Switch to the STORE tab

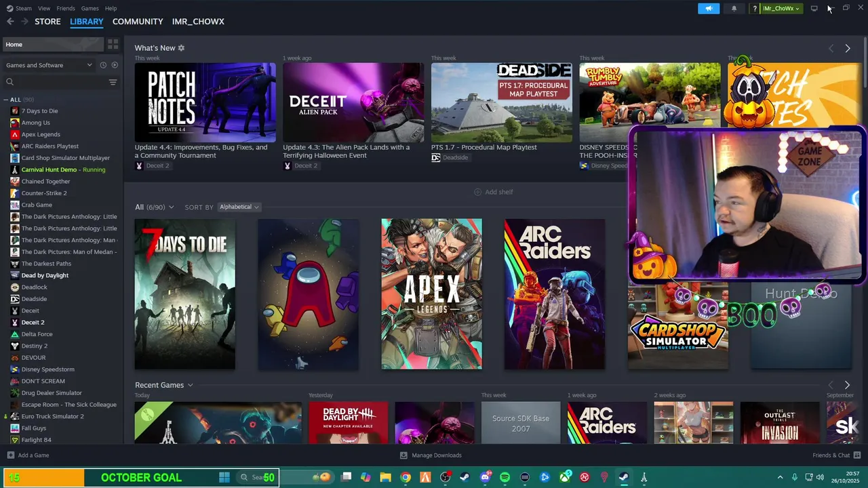point(47,22)
